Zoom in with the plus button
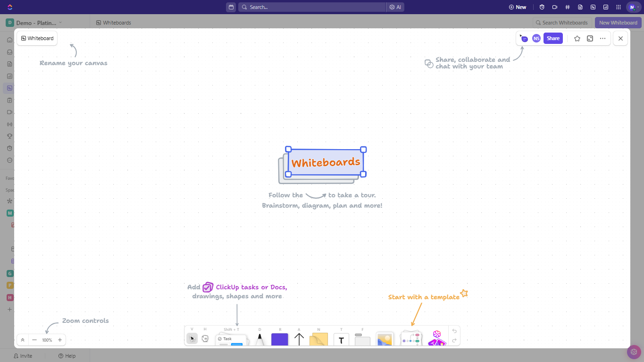 (60, 340)
